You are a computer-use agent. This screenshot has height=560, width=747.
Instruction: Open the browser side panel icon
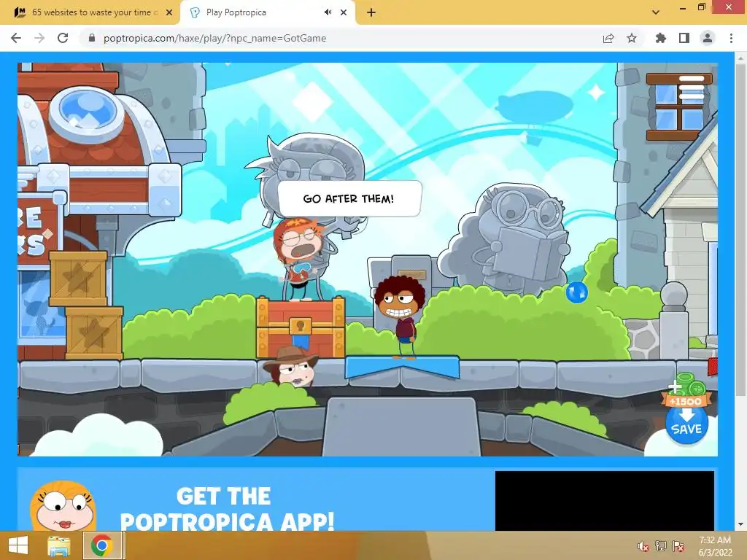coord(684,38)
